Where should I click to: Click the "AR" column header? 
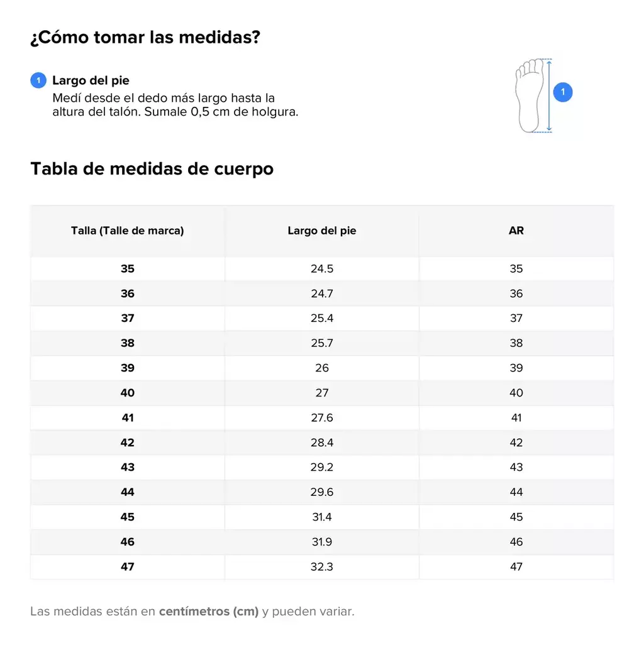(516, 231)
